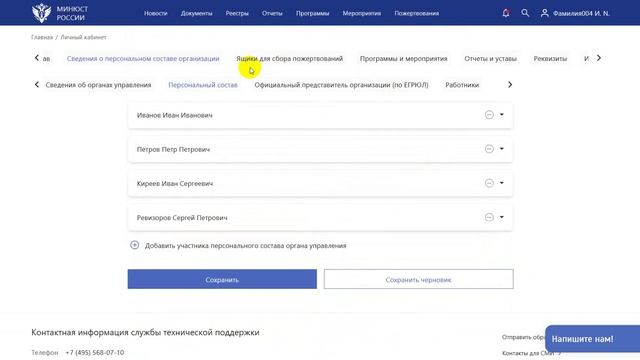This screenshot has height=360, width=640.
Task: Expand the Петров Петр Петрович entry arrow
Action: tap(502, 149)
